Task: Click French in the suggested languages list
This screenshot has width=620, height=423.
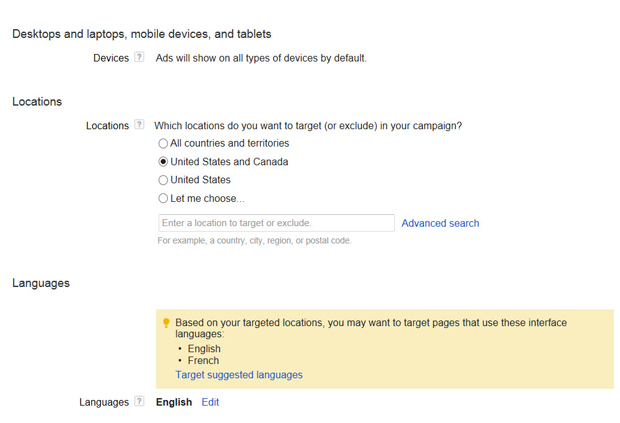Action: (203, 361)
